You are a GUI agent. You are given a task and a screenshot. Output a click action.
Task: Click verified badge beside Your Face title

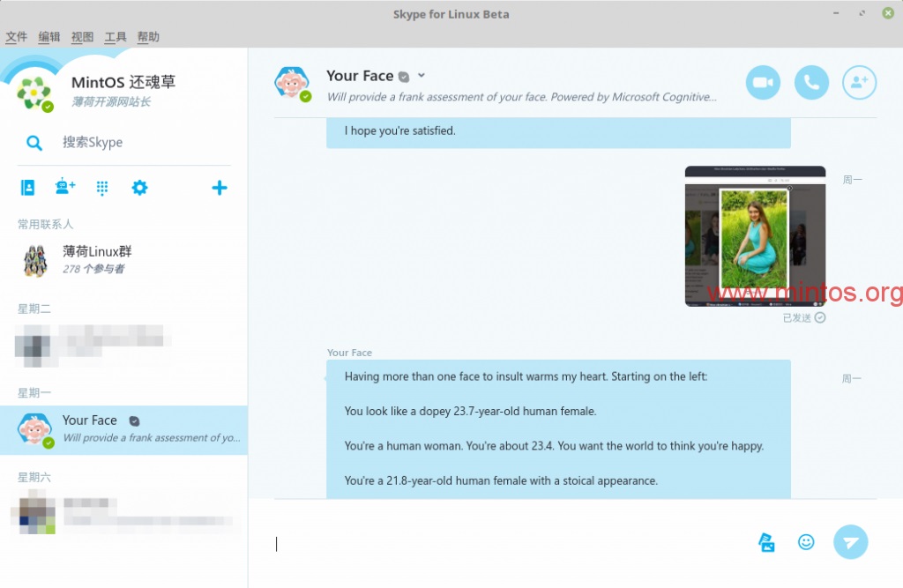[404, 77]
